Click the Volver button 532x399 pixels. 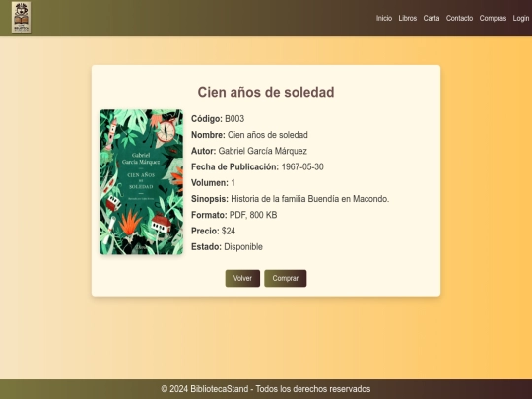pyautogui.click(x=242, y=278)
